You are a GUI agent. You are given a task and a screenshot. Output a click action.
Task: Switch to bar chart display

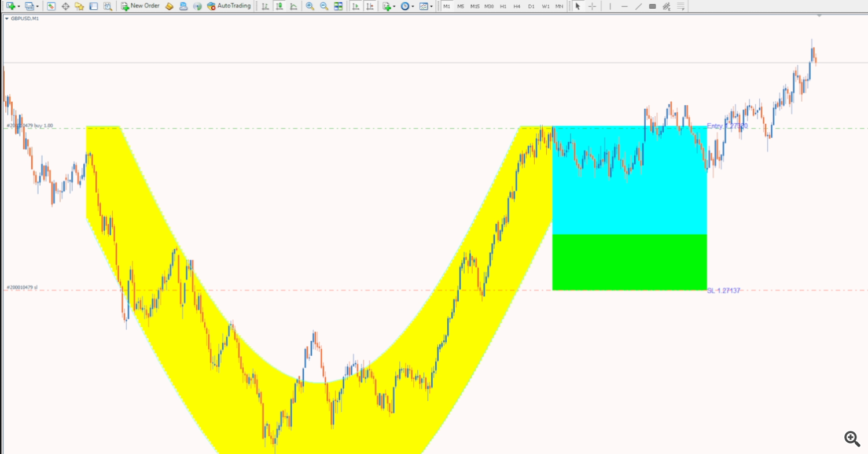tap(265, 6)
